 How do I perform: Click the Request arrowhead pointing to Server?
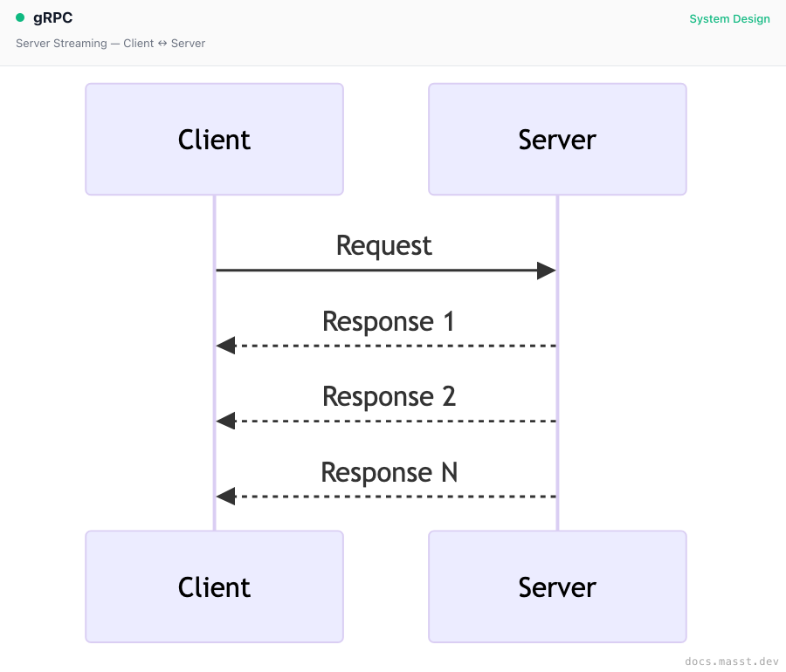tap(546, 271)
